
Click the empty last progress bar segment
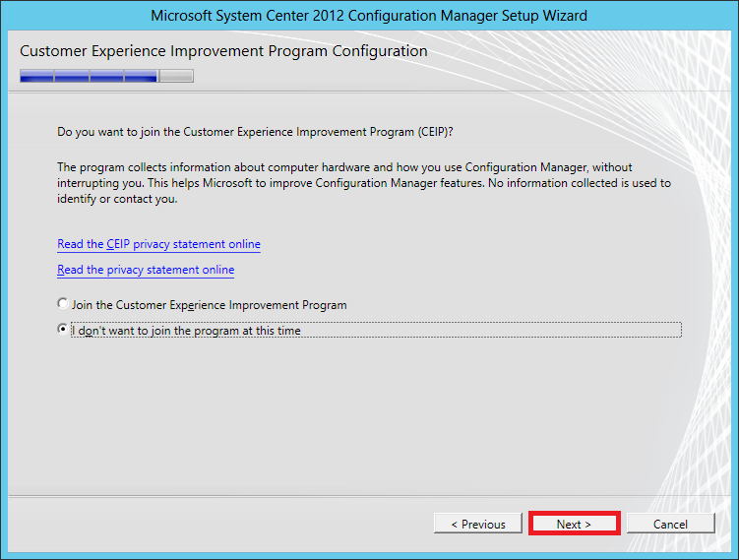point(176,76)
